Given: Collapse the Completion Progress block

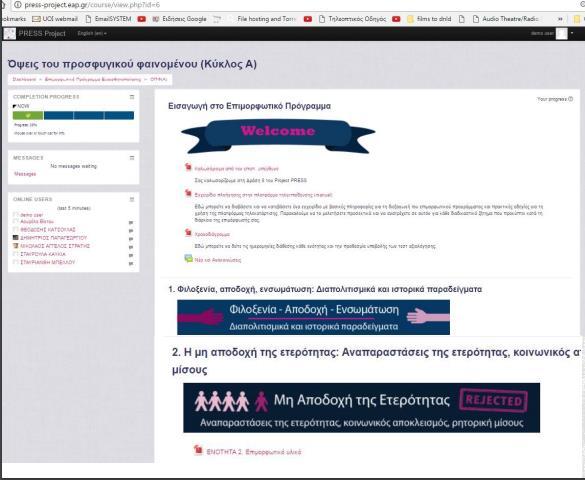Looking at the screenshot, I should click(x=132, y=97).
